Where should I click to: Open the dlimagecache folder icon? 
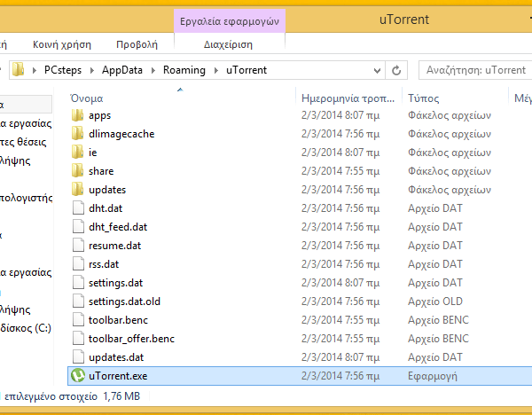click(x=78, y=134)
